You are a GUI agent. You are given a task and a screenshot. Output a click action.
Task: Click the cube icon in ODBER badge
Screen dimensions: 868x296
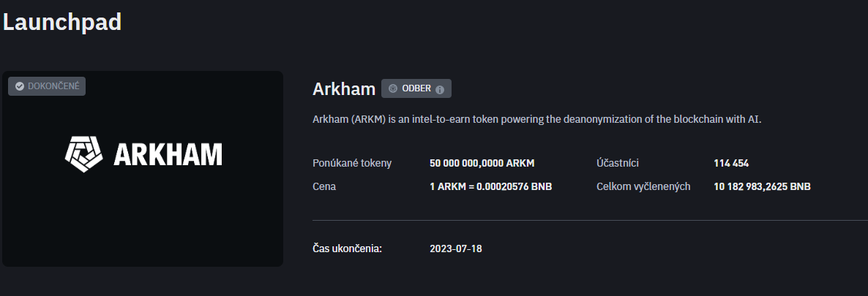click(x=393, y=88)
